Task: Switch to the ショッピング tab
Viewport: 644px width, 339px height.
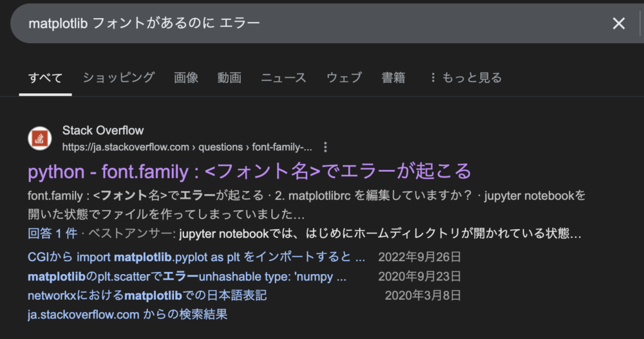Action: coord(118,78)
